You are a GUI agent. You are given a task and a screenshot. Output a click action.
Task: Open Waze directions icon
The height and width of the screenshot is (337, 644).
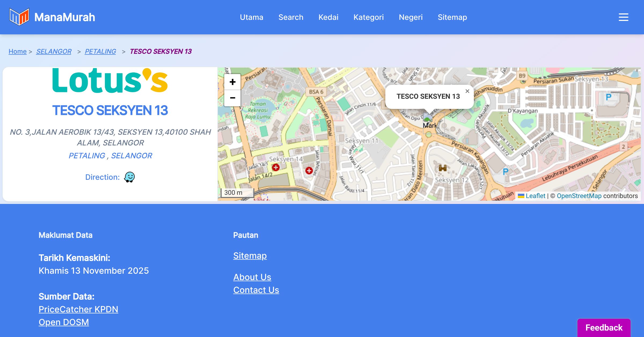point(129,177)
